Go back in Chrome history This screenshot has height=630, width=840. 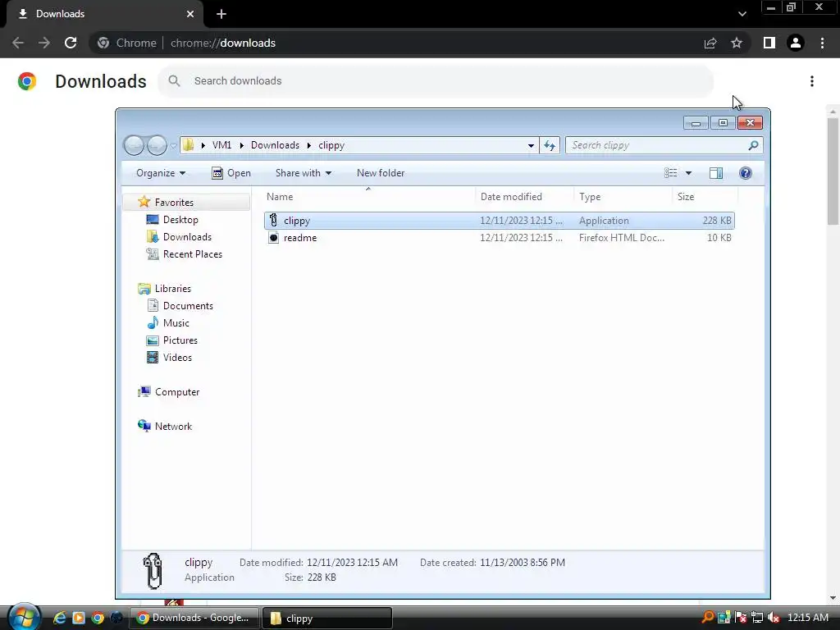pyautogui.click(x=18, y=43)
